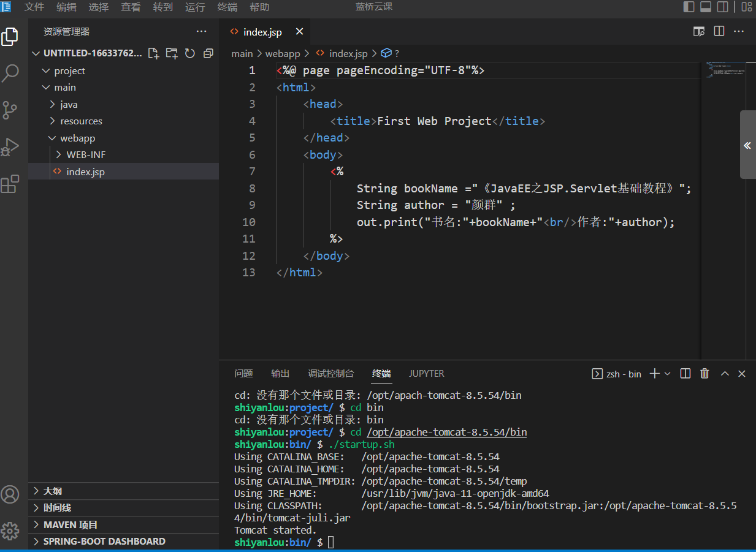The width and height of the screenshot is (756, 552).
Task: Open the 运行 menu
Action: coord(195,7)
